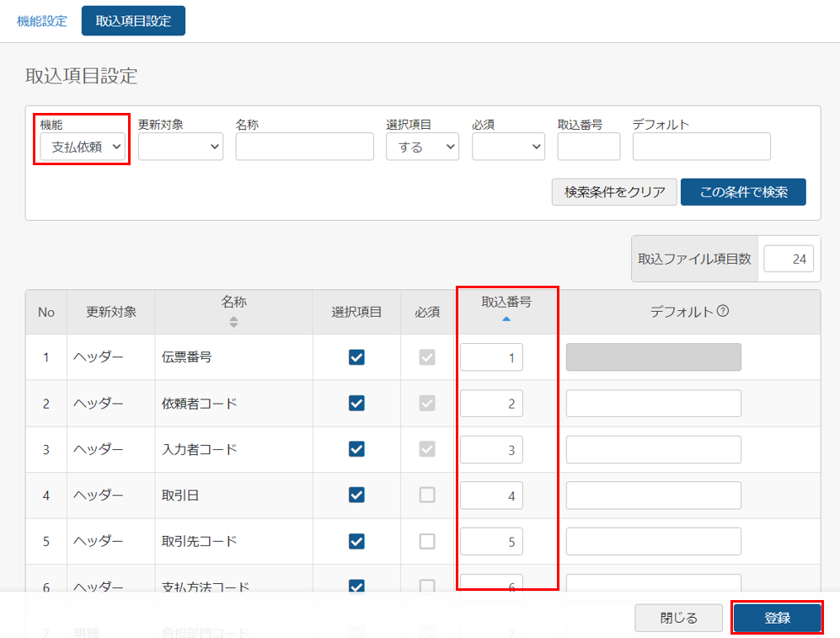The width and height of the screenshot is (840, 638).
Task: Click the 更新対象 column header
Action: point(111,313)
